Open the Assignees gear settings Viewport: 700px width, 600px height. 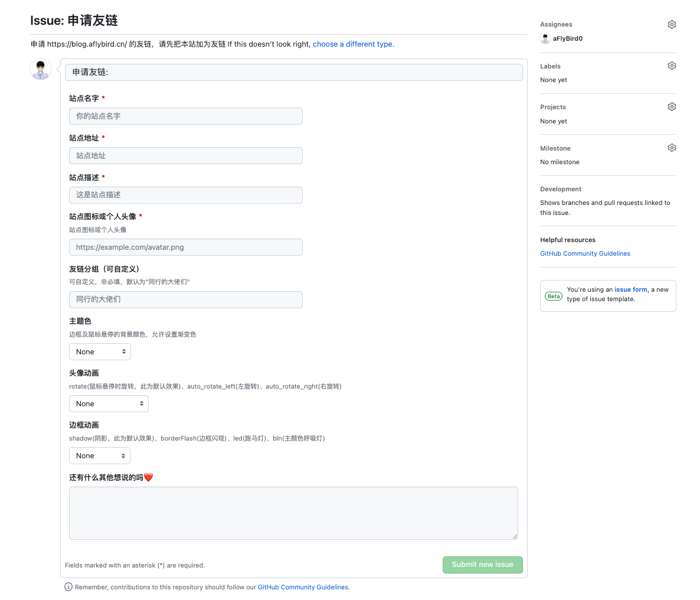click(x=672, y=25)
